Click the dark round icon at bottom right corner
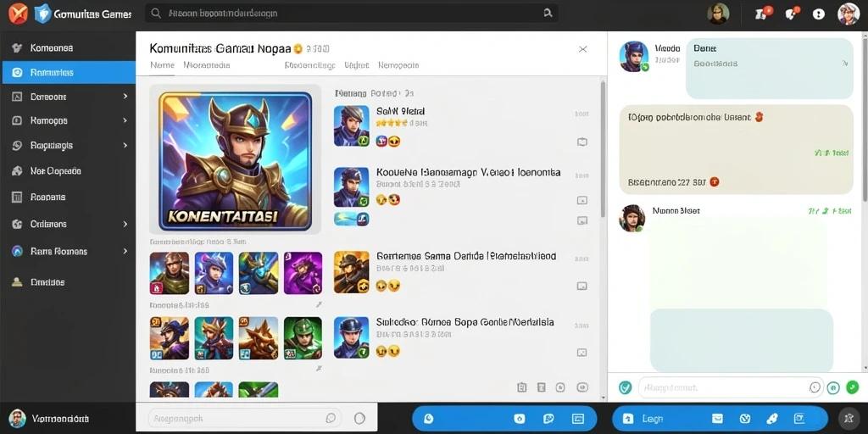The image size is (868, 434). [x=849, y=419]
